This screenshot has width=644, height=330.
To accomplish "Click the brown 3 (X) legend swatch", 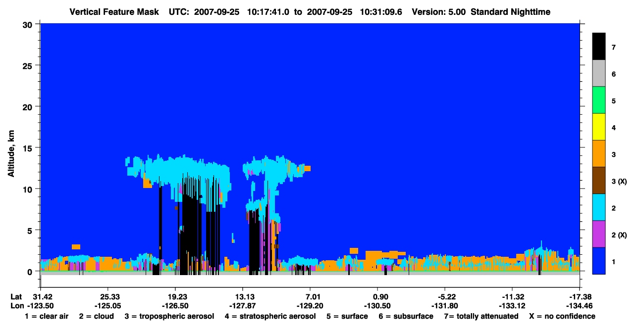I will click(x=599, y=180).
